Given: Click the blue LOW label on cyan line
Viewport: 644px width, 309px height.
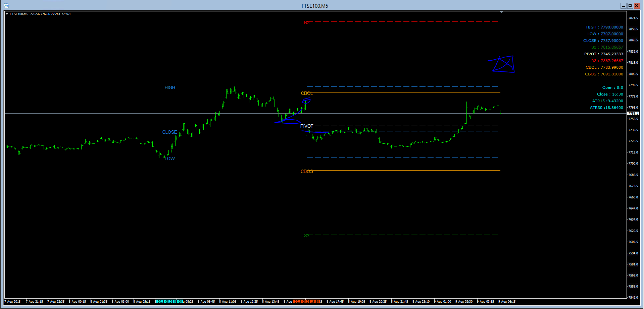Looking at the screenshot, I should (x=170, y=159).
